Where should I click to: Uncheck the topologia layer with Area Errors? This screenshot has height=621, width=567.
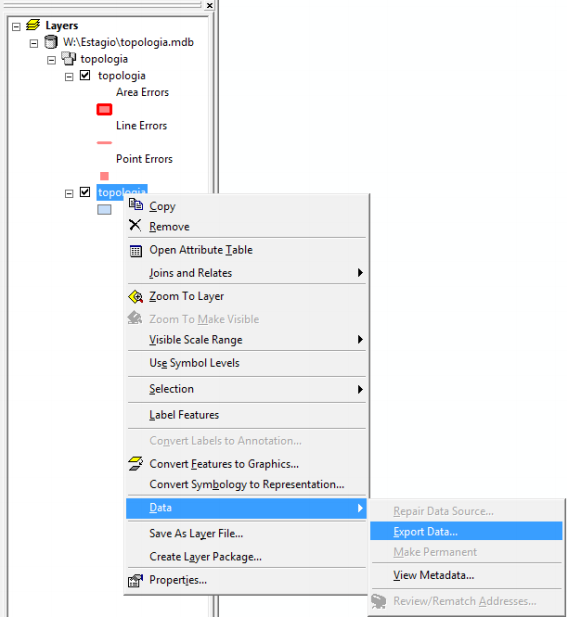tap(85, 75)
